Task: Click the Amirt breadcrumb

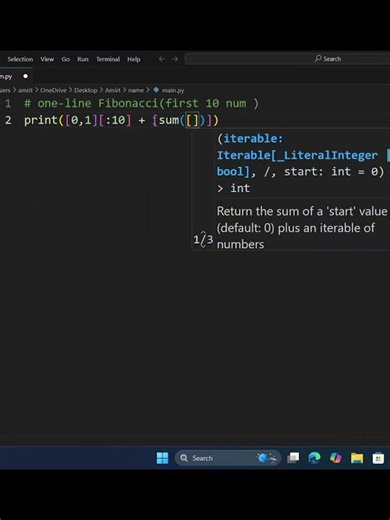Action: 113,90
